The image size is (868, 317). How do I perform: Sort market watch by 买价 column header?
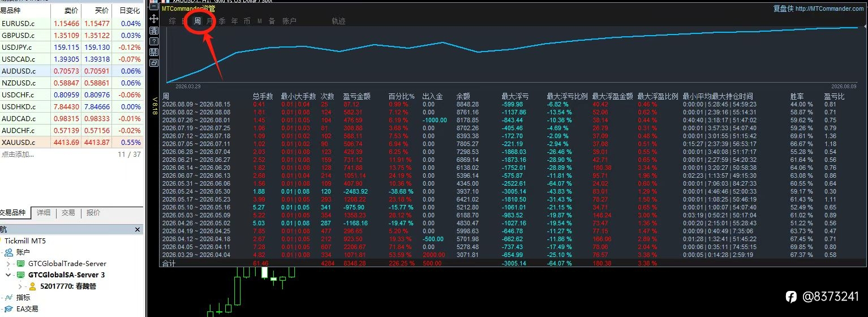click(x=102, y=11)
